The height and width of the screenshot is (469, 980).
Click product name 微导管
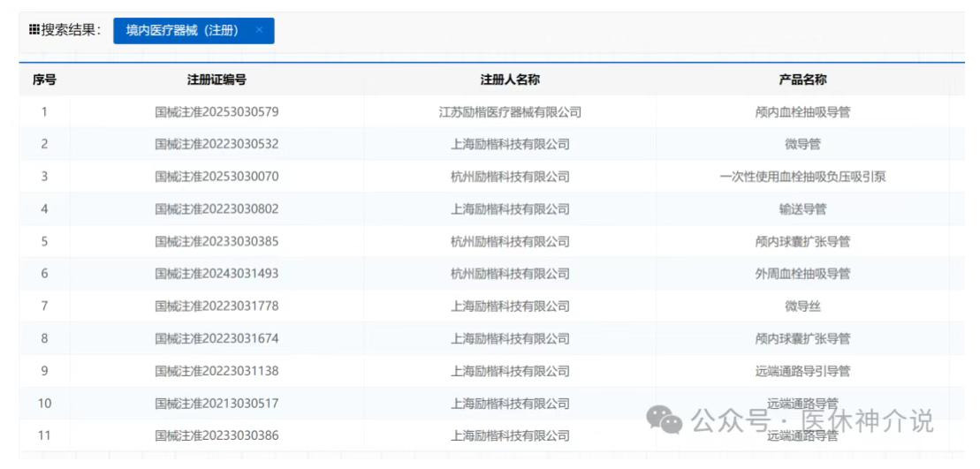[x=802, y=144]
